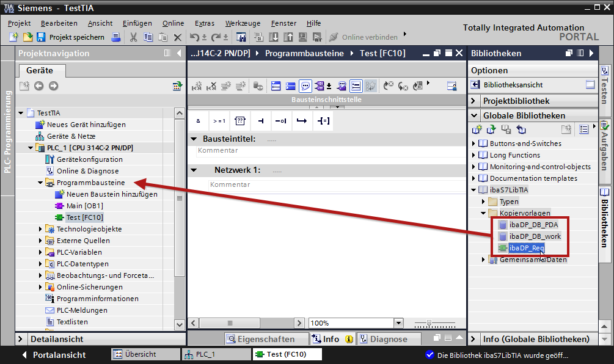Open the Werkzeuge menu
This screenshot has height=364, width=614.
coord(243,23)
